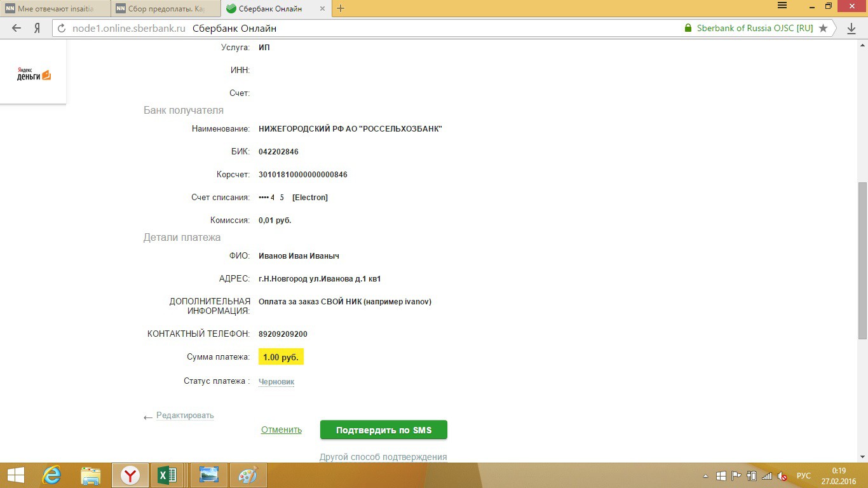Open 'Другой способ подтверждения' link
This screenshot has height=488, width=868.
click(x=383, y=457)
